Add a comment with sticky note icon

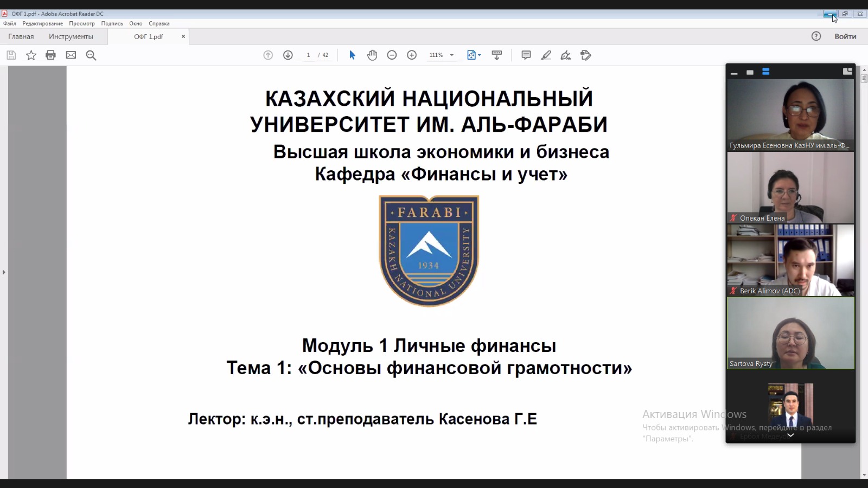526,55
